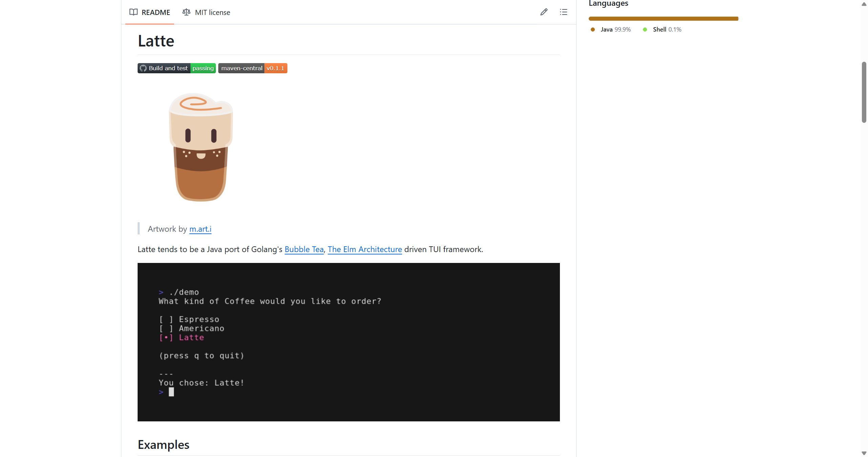Open the Bubble Tea link
868x457 pixels.
tap(304, 249)
